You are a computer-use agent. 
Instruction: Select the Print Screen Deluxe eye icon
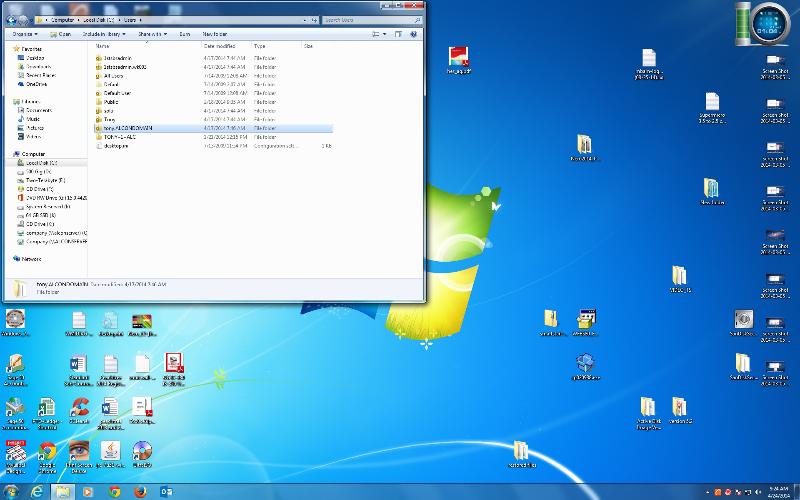point(79,457)
